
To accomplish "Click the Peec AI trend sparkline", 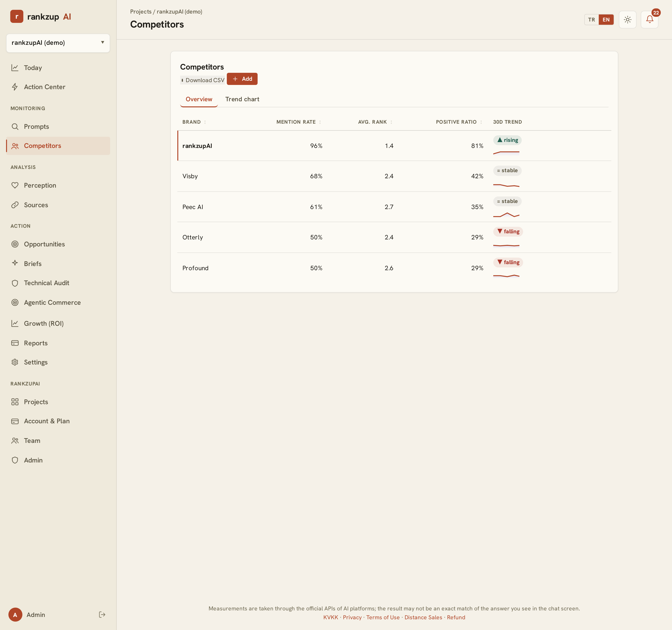I will 506,215.
